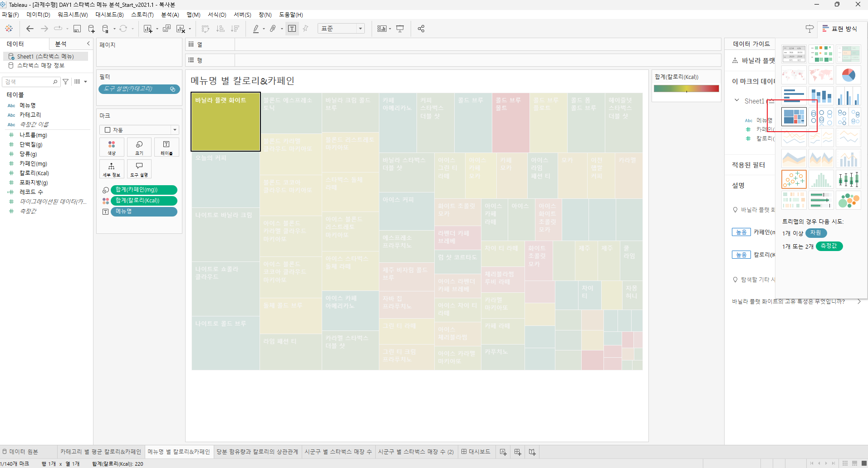Click the 세부 정보 button on marks card
Screen dimensions: 868x468
tap(112, 169)
